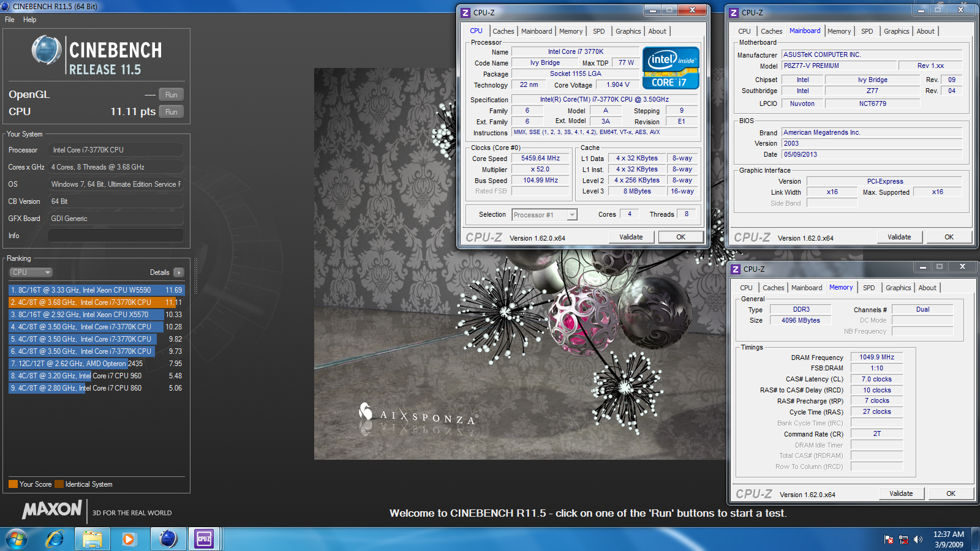Run the OpenGL benchmark
The image size is (980, 551).
171,94
